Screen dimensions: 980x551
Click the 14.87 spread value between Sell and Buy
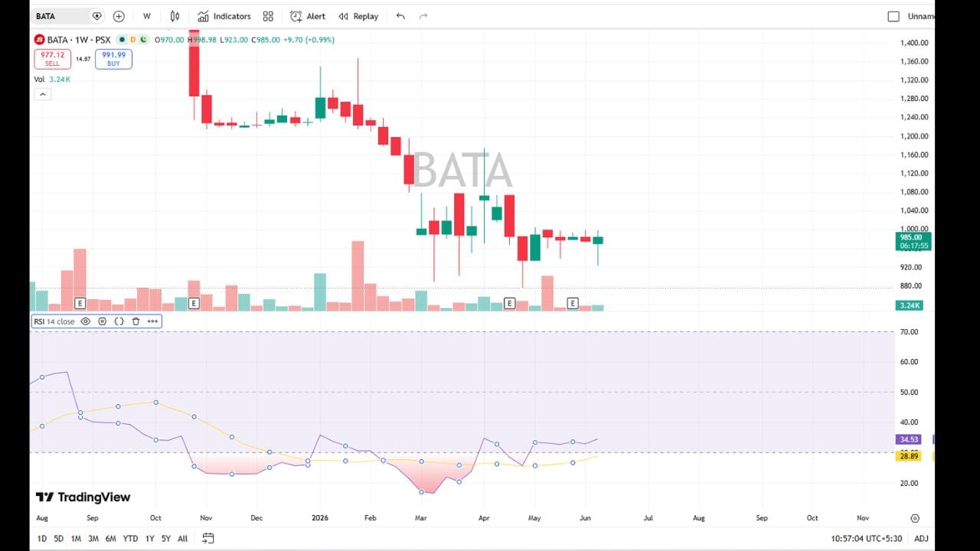pos(83,59)
